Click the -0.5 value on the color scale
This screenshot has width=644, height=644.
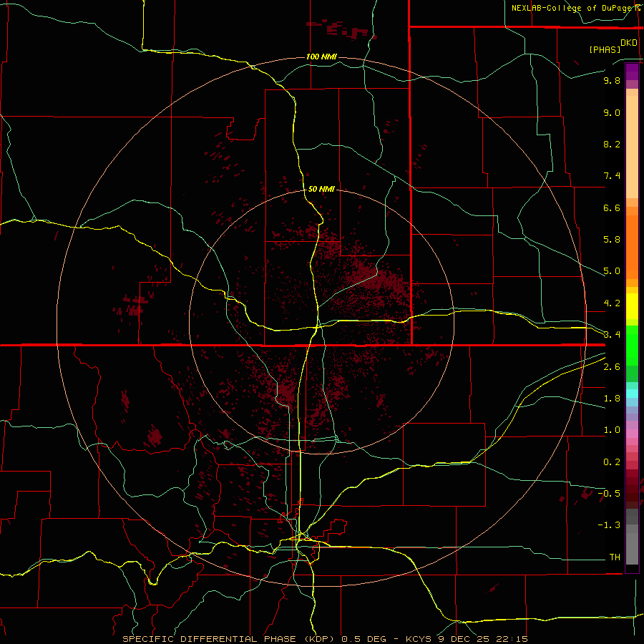609,494
